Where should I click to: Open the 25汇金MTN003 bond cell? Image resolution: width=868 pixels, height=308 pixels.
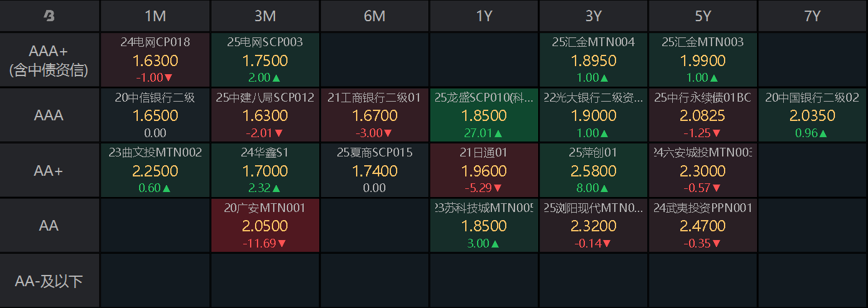(x=703, y=60)
